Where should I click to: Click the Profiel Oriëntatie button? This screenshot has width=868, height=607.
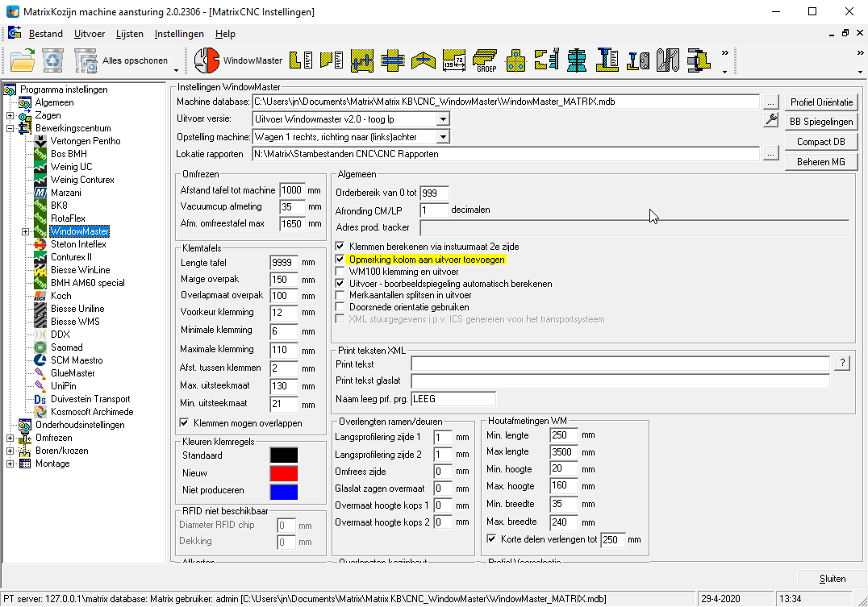pyautogui.click(x=821, y=102)
